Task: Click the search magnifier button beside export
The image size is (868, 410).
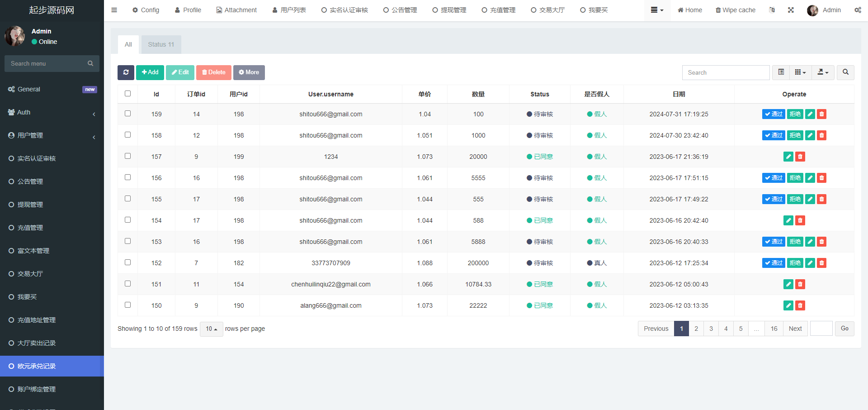Action: pyautogui.click(x=845, y=72)
